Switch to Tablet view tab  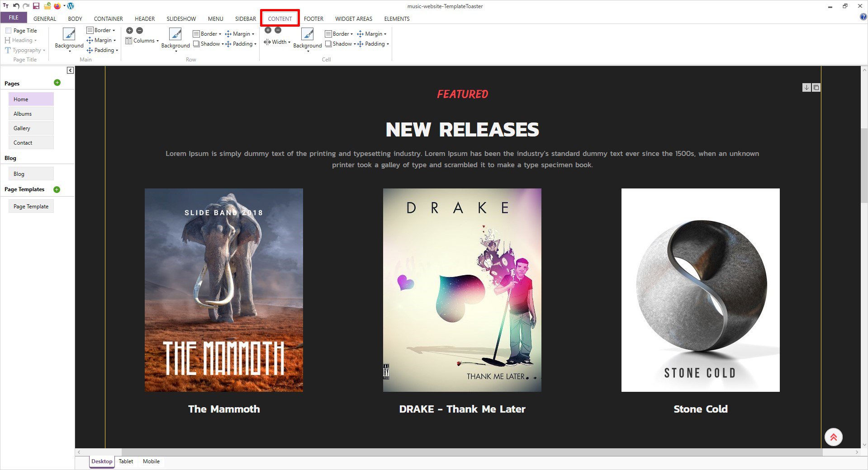tap(126, 461)
